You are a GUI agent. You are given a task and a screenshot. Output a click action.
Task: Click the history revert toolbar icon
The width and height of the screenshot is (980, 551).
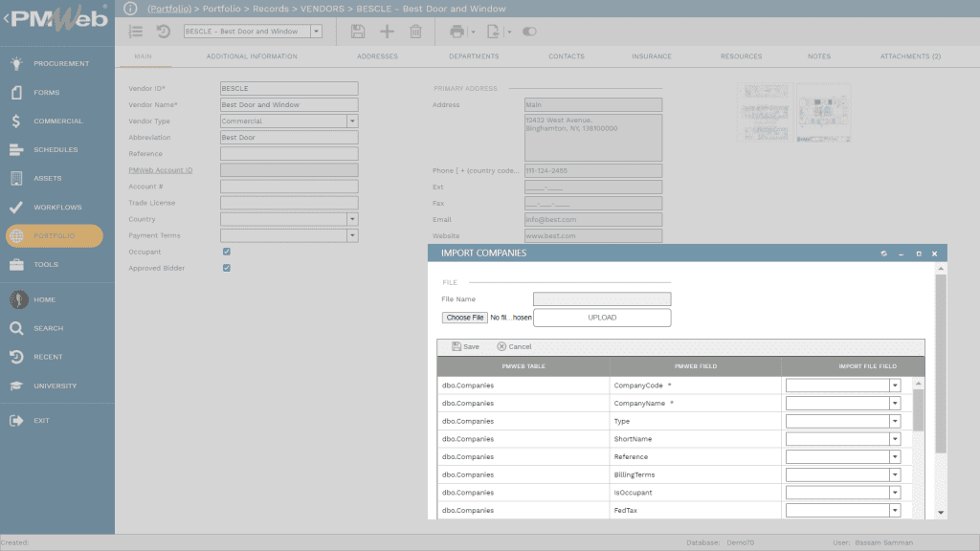point(163,32)
